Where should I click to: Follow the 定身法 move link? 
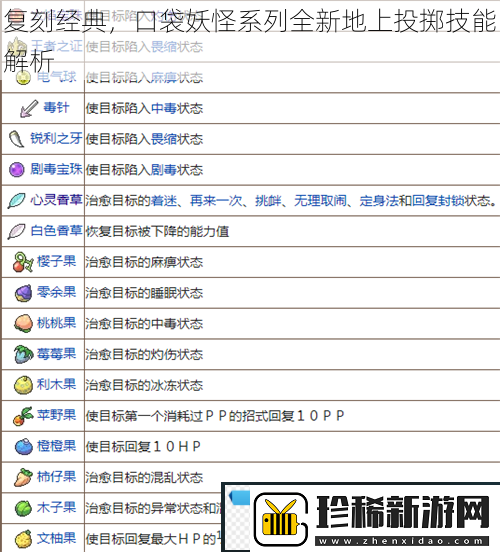[x=379, y=200]
